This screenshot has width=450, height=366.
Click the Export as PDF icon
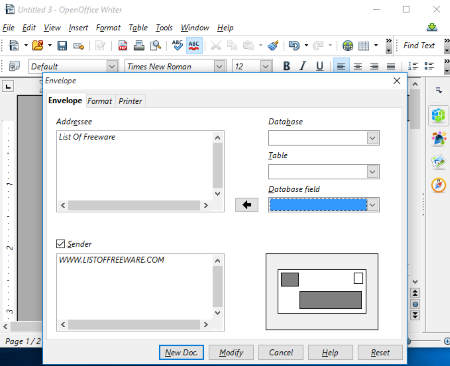[x=123, y=46]
